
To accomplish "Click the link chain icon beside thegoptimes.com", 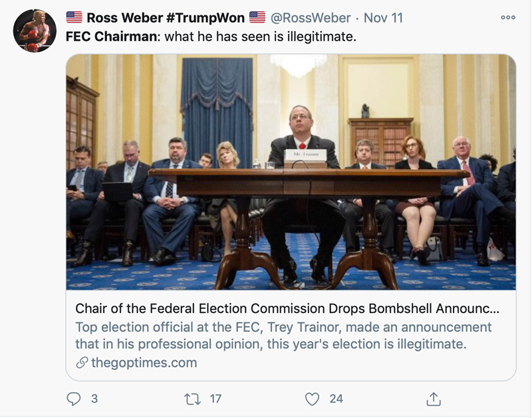I will pyautogui.click(x=82, y=363).
